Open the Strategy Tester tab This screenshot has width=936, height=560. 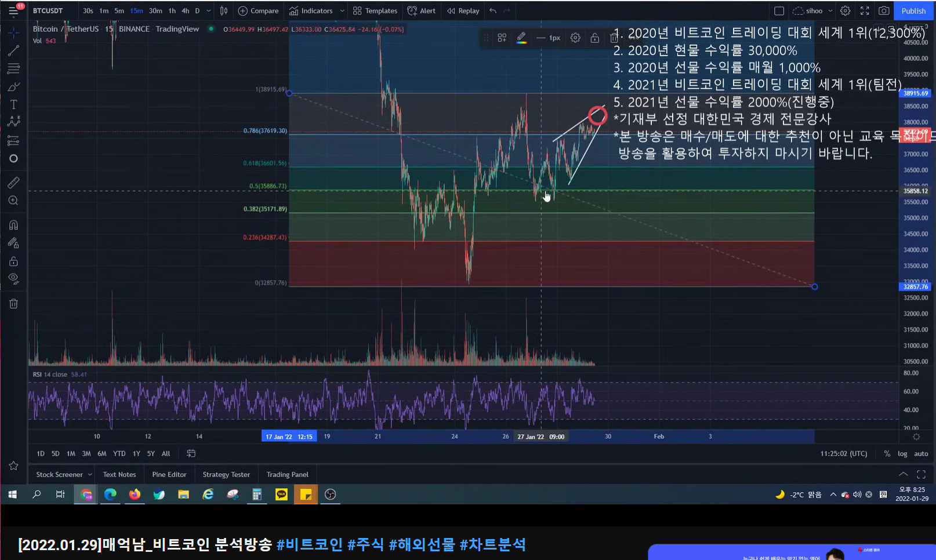(x=226, y=474)
